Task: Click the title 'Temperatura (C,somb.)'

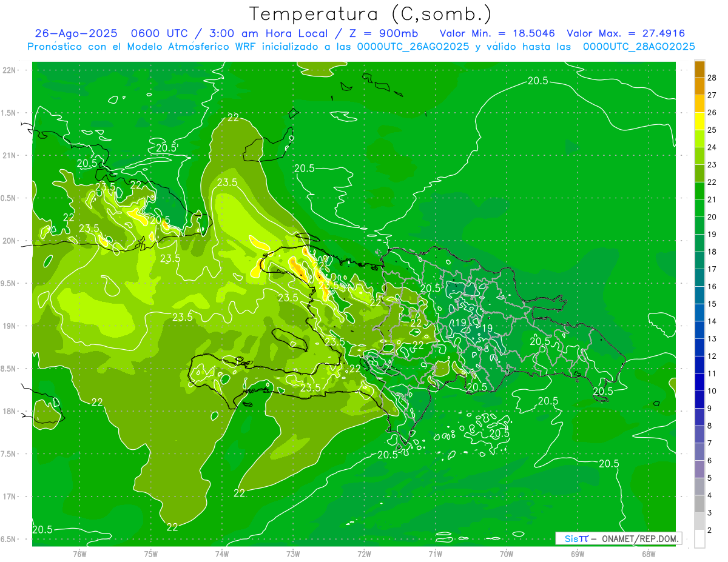Action: [x=371, y=14]
